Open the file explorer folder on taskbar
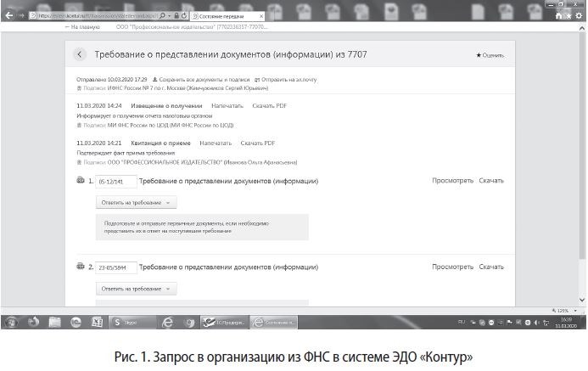The width and height of the screenshot is (588, 371). click(55, 323)
